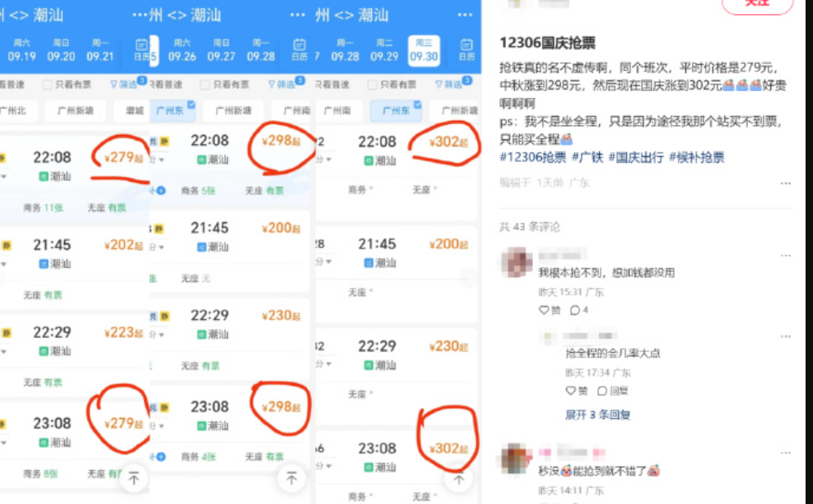Open the 日历 calendar icon next to 09.21
This screenshot has height=504, width=813.
tap(142, 50)
